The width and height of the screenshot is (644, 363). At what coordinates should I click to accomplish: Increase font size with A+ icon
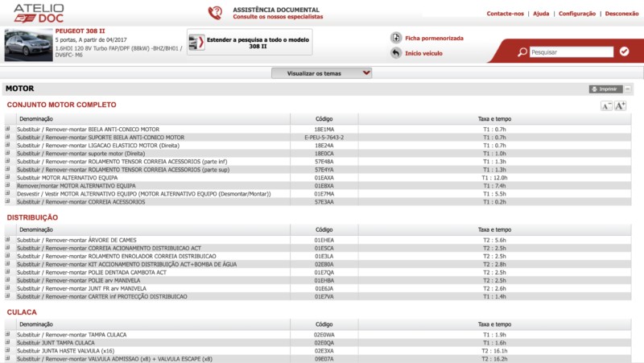click(620, 106)
